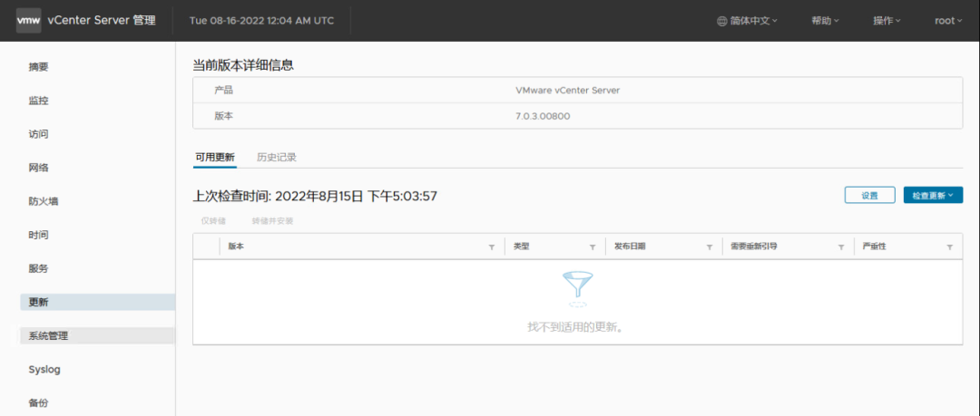Image resolution: width=980 pixels, height=416 pixels.
Task: Expand the 检查更新 dropdown button
Action: point(933,195)
